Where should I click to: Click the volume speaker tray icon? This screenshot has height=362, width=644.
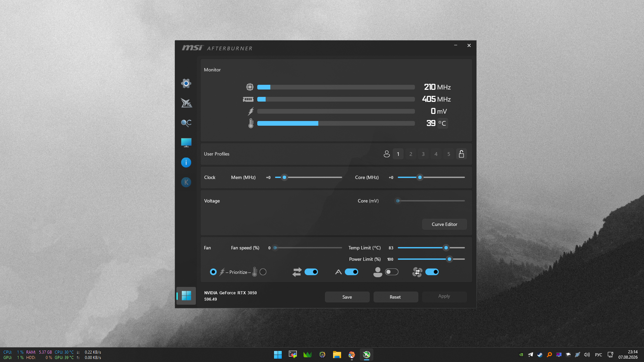click(x=587, y=355)
